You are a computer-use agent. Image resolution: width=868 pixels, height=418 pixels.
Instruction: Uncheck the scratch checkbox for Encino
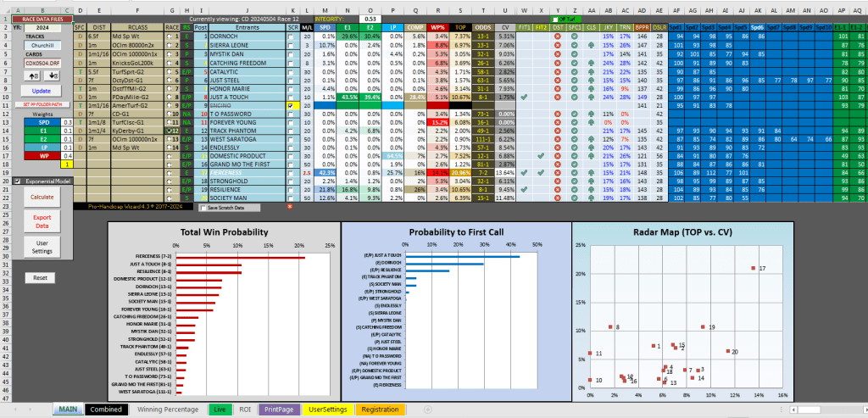(x=292, y=105)
